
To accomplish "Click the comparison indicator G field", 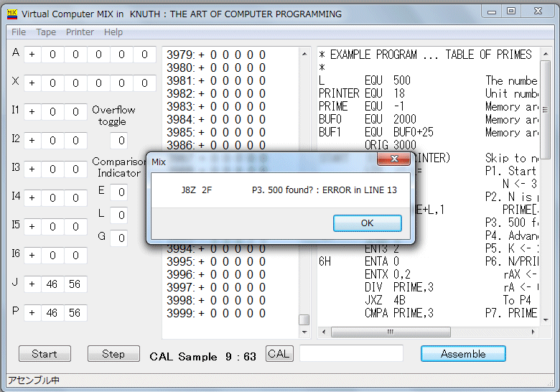I will [x=119, y=238].
